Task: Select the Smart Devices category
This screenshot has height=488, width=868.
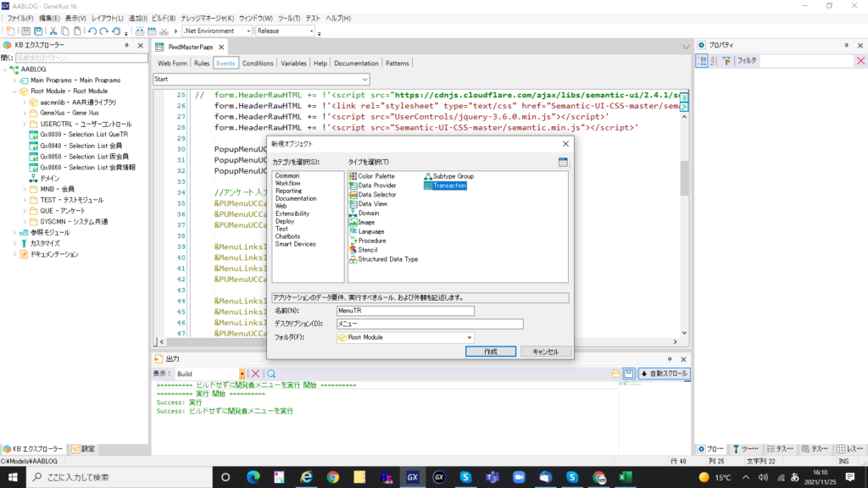Action: click(x=295, y=244)
